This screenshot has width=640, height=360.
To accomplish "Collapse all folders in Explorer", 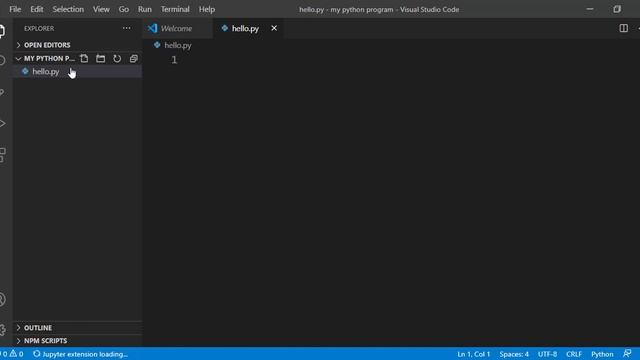I will pyautogui.click(x=133, y=59).
